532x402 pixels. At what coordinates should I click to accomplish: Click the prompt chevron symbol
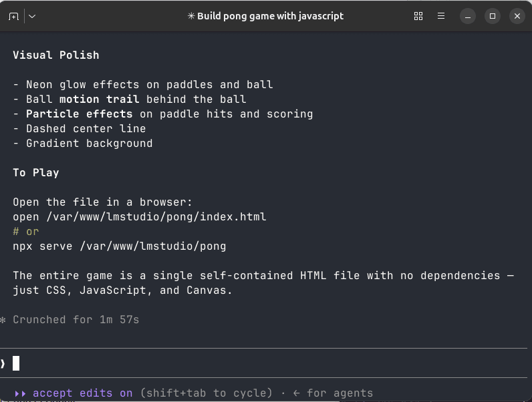(x=3, y=363)
